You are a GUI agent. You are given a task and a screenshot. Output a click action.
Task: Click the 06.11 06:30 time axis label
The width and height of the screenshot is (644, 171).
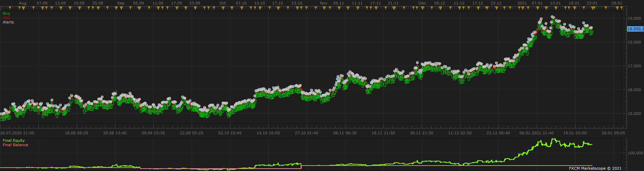[345, 133]
